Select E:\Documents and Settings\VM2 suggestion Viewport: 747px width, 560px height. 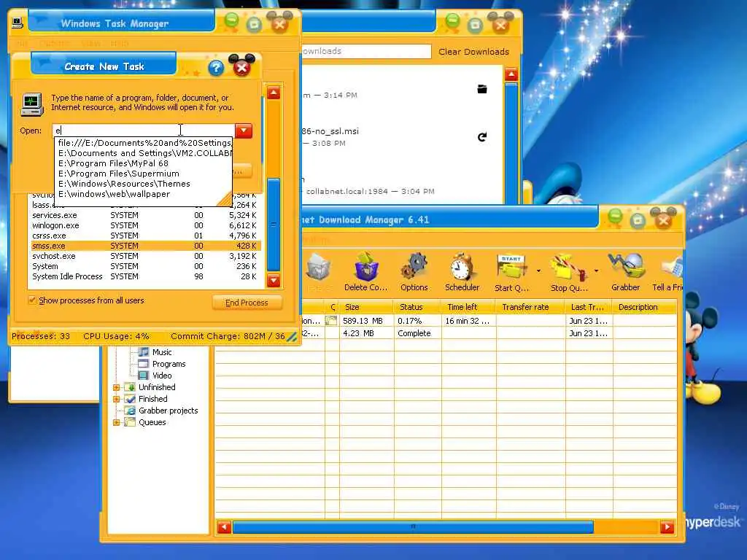[x=144, y=153]
